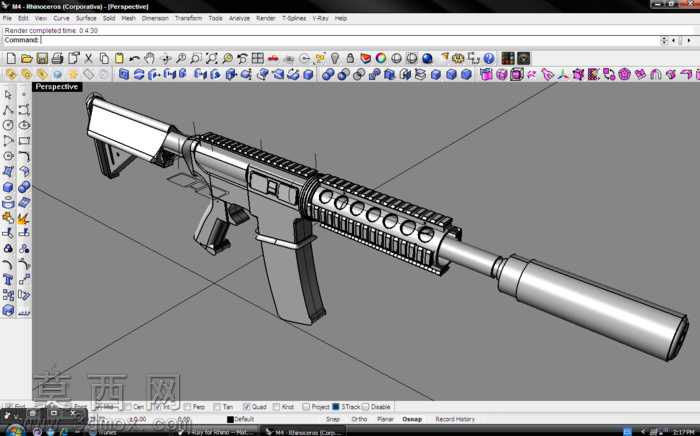Select the Box solid tool in left toolbar
Image resolution: width=700 pixels, height=436 pixels.
click(8, 187)
